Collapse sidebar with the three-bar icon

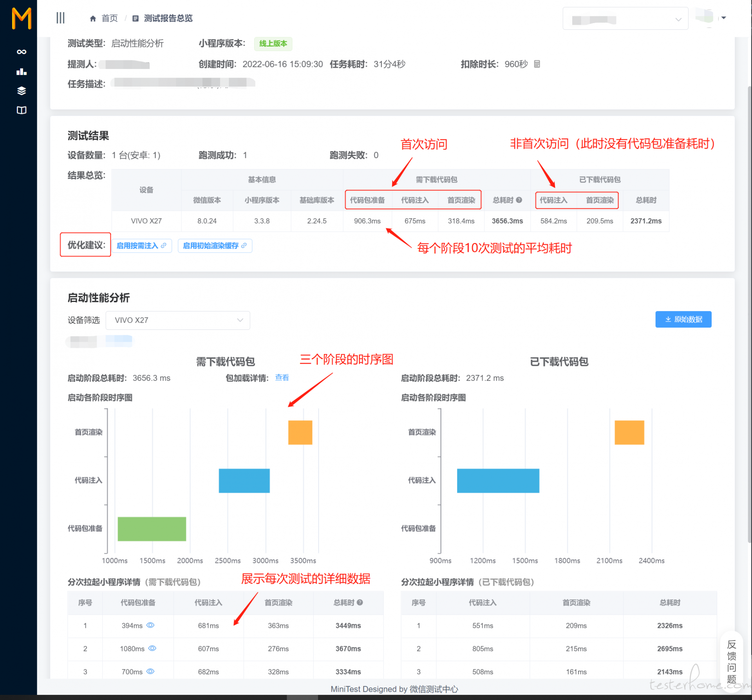(x=60, y=18)
